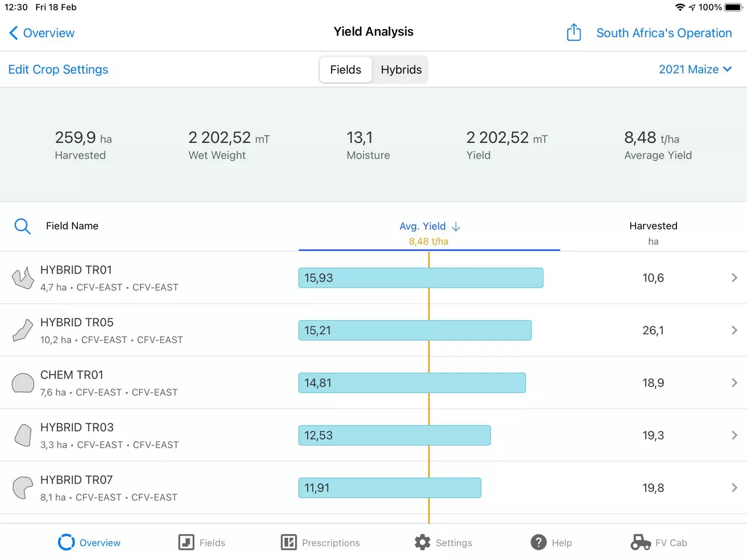
Task: Go to Overview in bottom bar
Action: pyautogui.click(x=89, y=542)
